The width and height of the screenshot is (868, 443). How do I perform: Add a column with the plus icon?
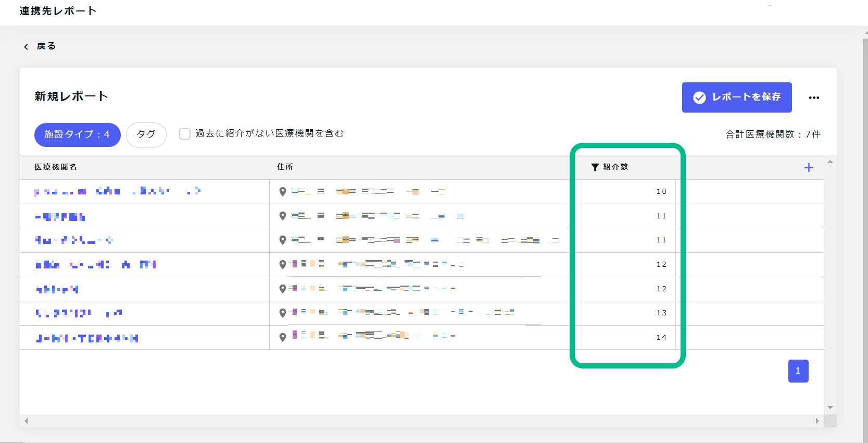coord(809,167)
